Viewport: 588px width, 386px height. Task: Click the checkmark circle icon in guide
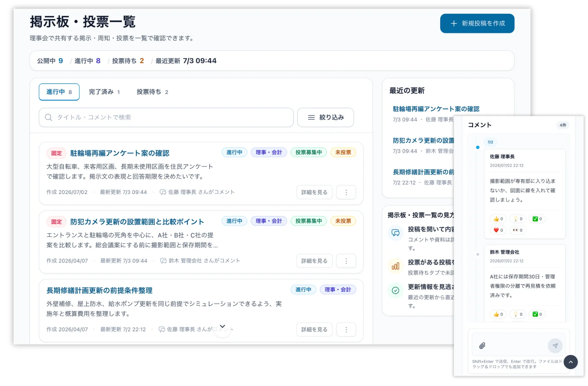tap(395, 291)
